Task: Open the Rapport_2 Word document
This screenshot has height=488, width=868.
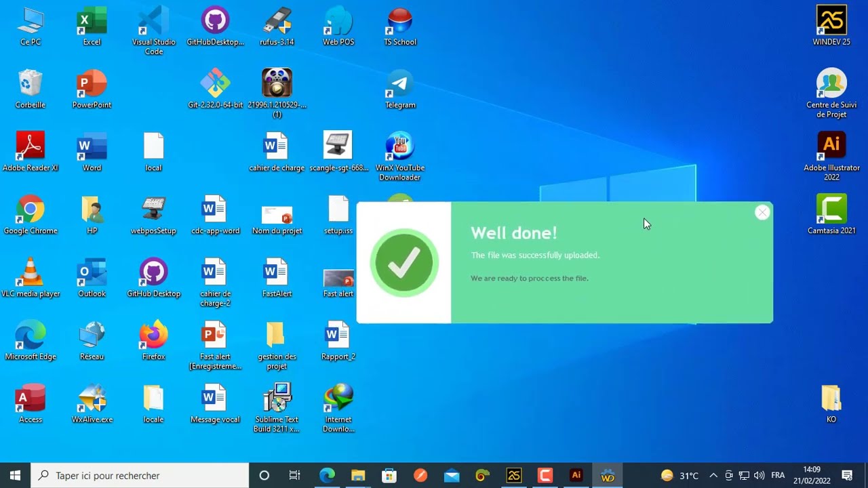Action: coord(338,341)
